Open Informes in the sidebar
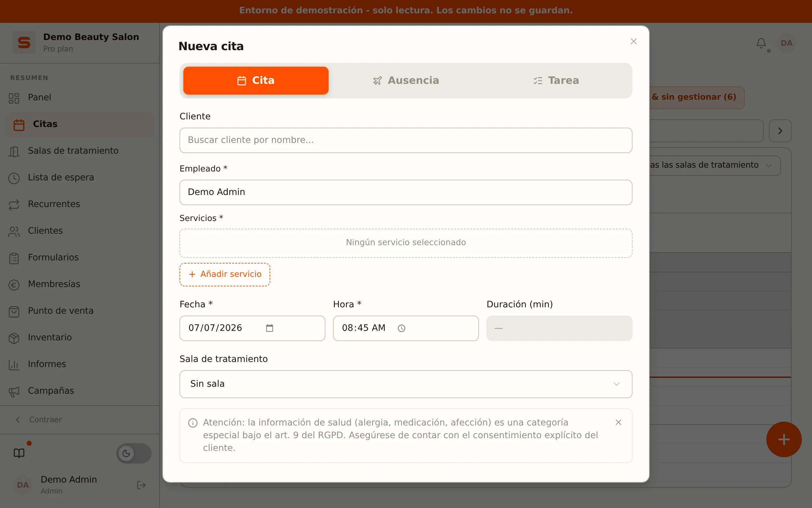The height and width of the screenshot is (508, 812). click(x=80, y=364)
